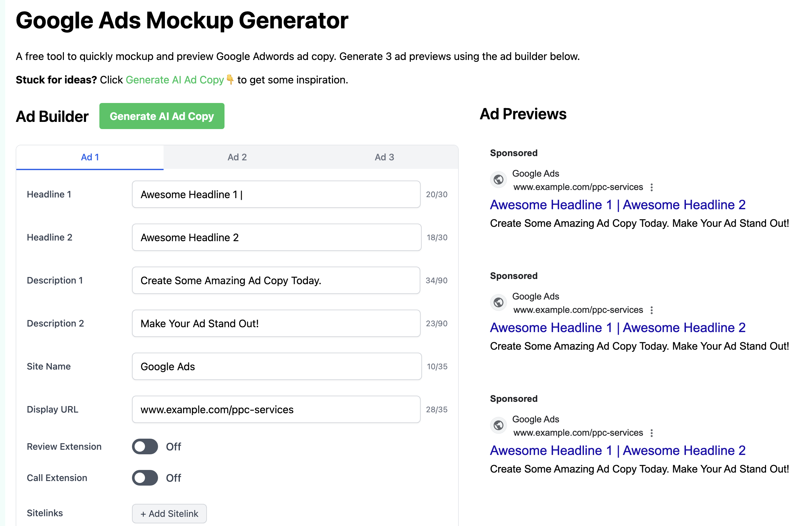The width and height of the screenshot is (812, 526).
Task: Click the green Generate AI Ad Copy button
Action: coord(162,116)
